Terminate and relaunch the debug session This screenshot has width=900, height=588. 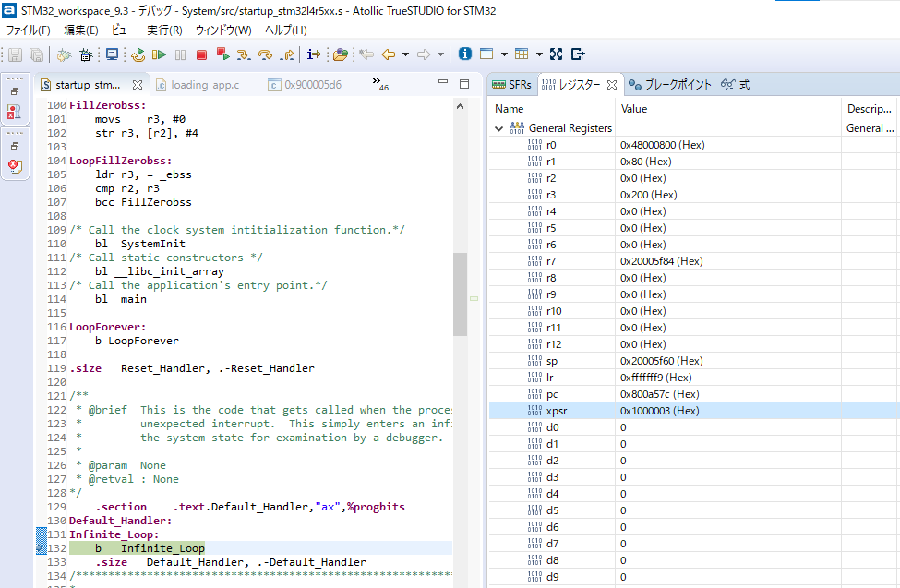pyautogui.click(x=222, y=54)
